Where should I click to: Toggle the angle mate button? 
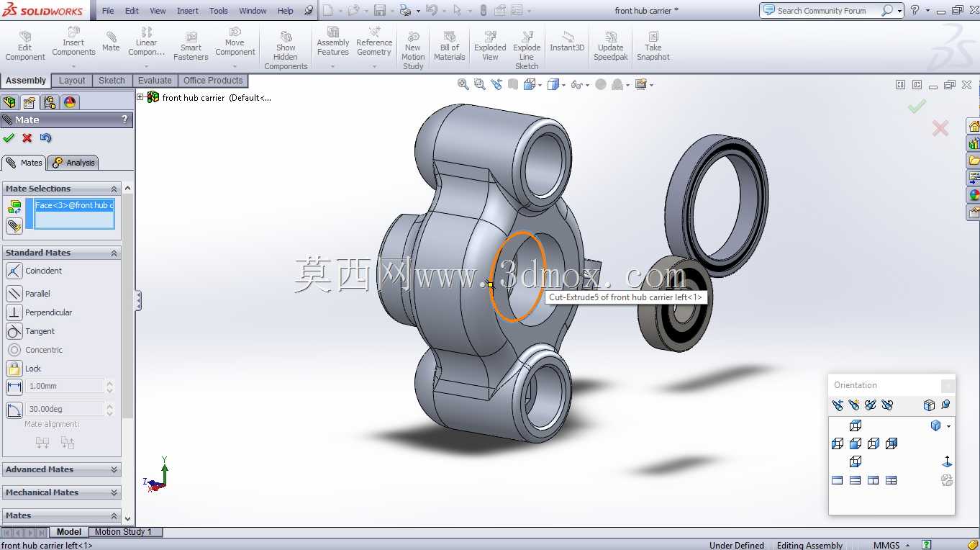tap(14, 410)
